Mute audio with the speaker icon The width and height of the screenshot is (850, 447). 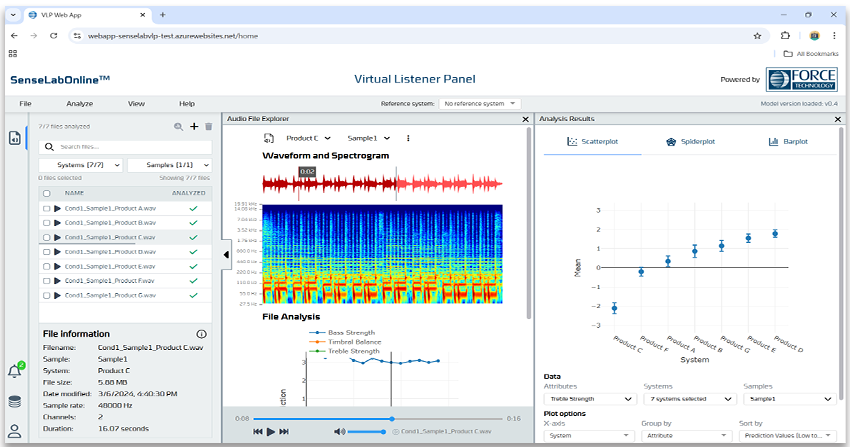coord(339,432)
